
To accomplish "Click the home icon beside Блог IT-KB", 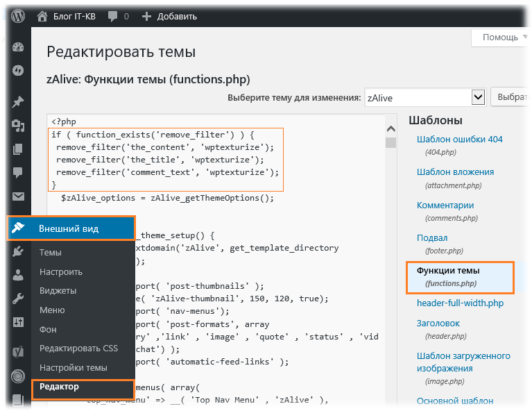I will [42, 16].
